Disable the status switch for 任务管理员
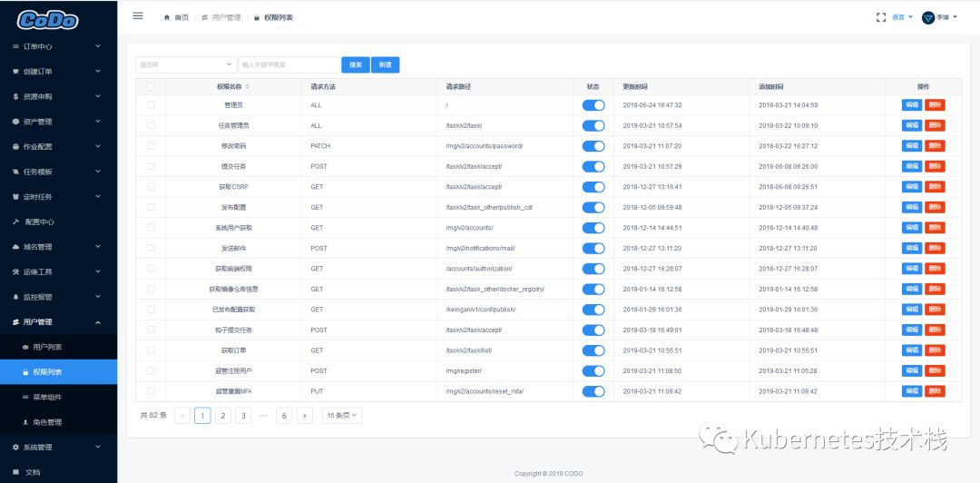This screenshot has height=483, width=980. 593,125
